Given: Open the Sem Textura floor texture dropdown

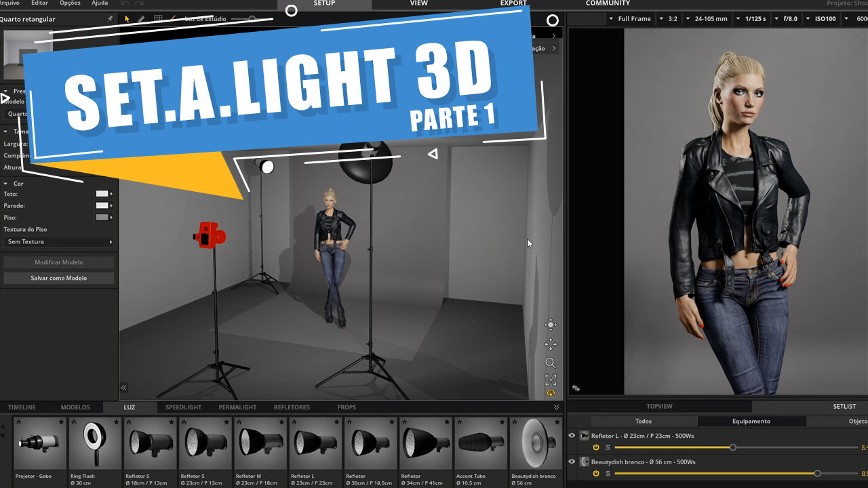Looking at the screenshot, I should coord(59,242).
